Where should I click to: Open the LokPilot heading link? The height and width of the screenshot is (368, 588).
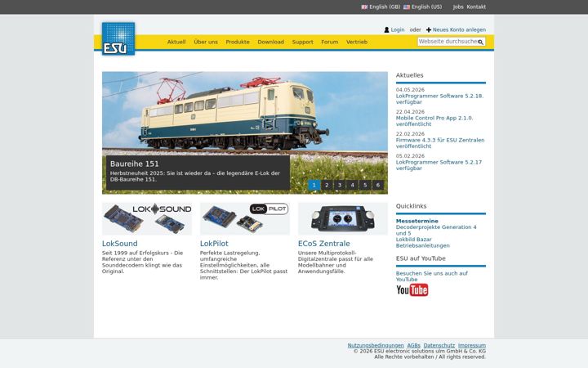214,244
